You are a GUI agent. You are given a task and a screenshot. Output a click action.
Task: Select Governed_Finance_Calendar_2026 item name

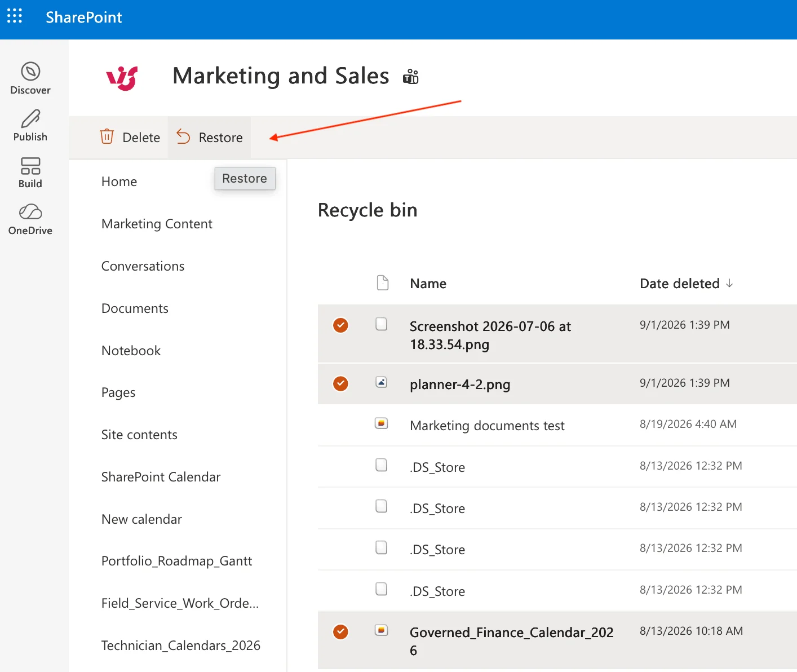pyautogui.click(x=511, y=641)
